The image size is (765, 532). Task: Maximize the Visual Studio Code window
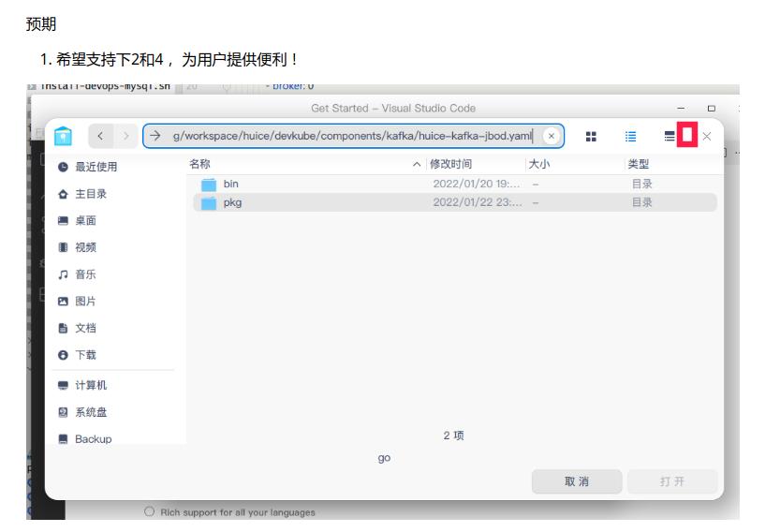[712, 108]
